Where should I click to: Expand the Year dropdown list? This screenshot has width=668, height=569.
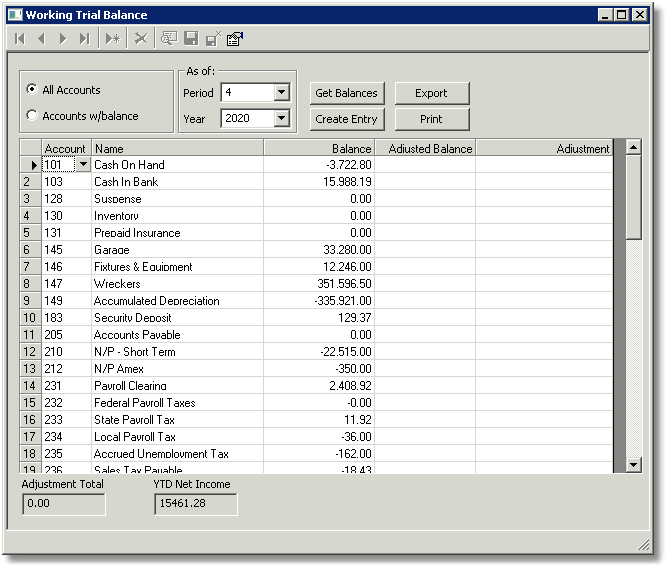pos(282,118)
